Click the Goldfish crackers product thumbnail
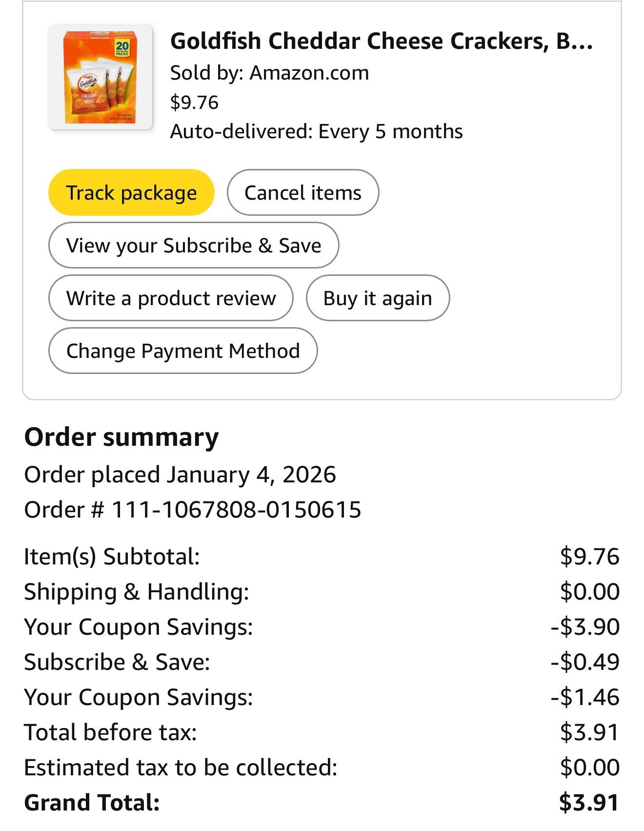The image size is (644, 831). click(x=100, y=77)
